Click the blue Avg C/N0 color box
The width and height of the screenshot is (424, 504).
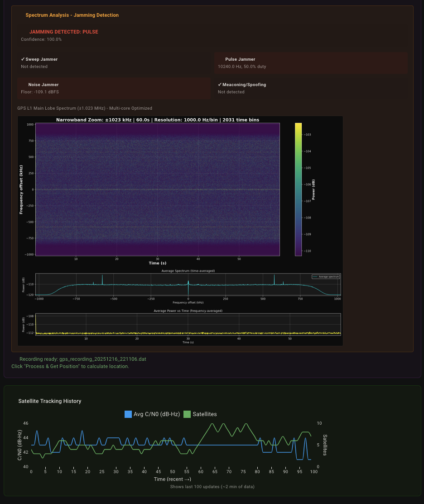128,414
